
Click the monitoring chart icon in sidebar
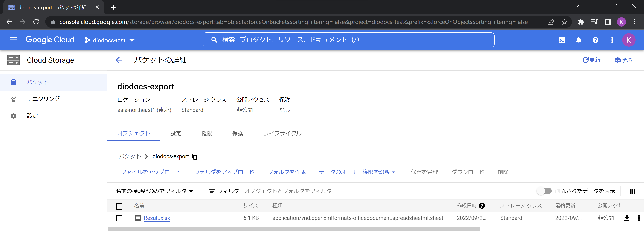click(x=13, y=99)
